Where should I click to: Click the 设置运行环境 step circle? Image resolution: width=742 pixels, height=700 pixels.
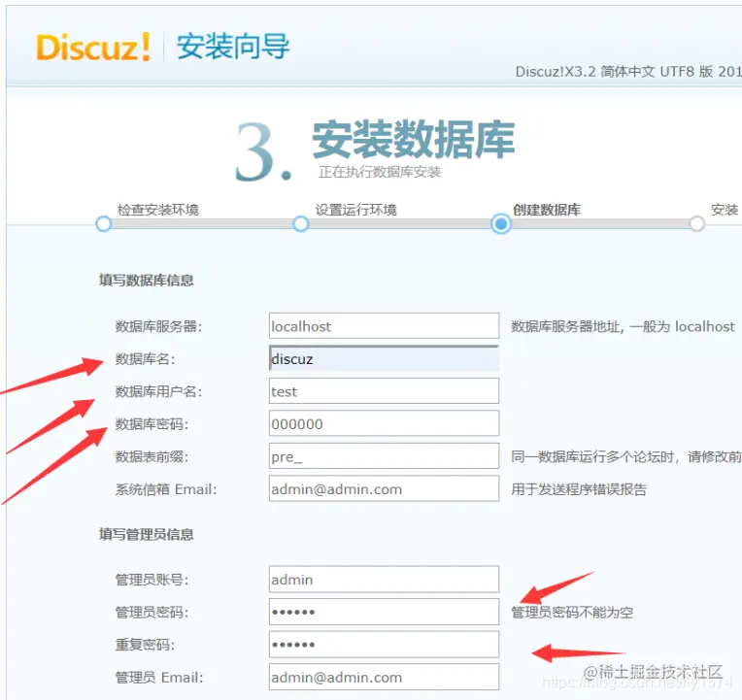[x=300, y=223]
